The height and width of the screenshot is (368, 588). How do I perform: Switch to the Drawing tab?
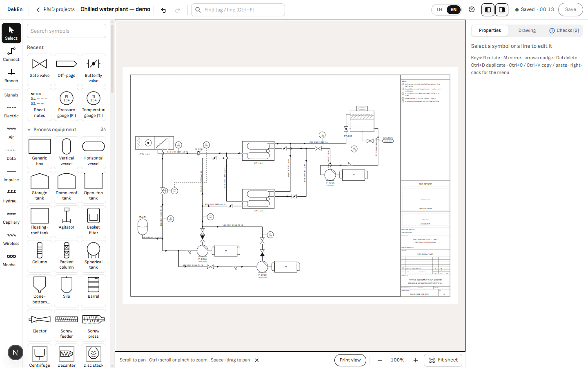(527, 31)
